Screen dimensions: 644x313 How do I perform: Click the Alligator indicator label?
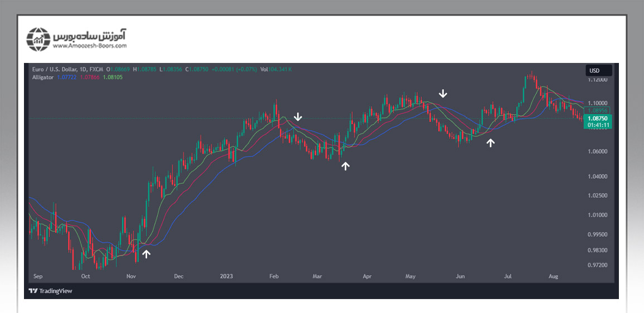[x=43, y=77]
